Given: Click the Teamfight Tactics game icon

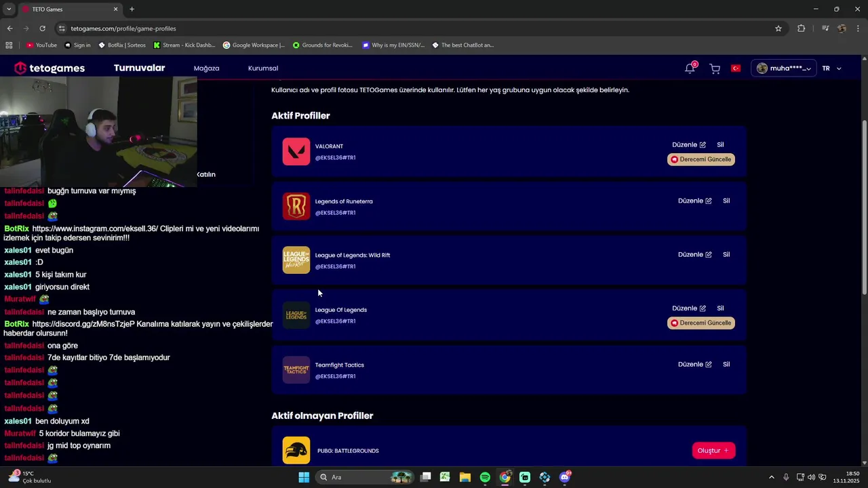Looking at the screenshot, I should 296,370.
